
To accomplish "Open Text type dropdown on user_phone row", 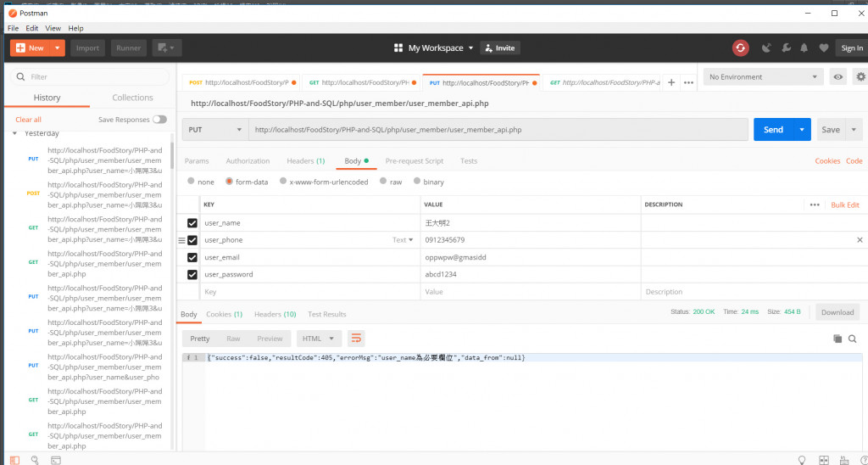I will coord(403,240).
